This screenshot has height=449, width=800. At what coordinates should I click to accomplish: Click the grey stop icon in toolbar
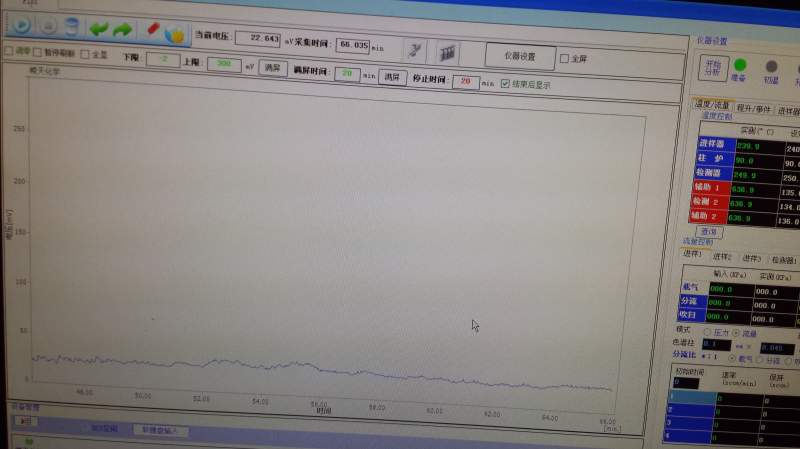pos(48,26)
